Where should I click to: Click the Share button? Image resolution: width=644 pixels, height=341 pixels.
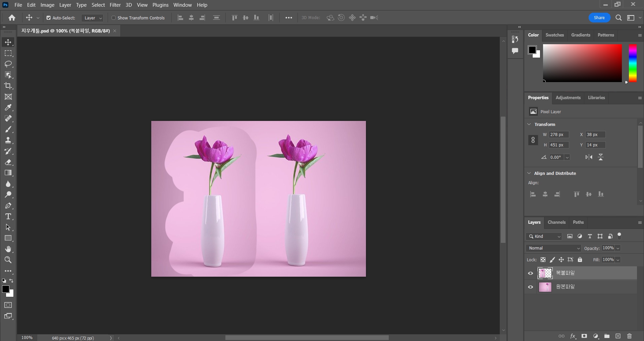(599, 18)
